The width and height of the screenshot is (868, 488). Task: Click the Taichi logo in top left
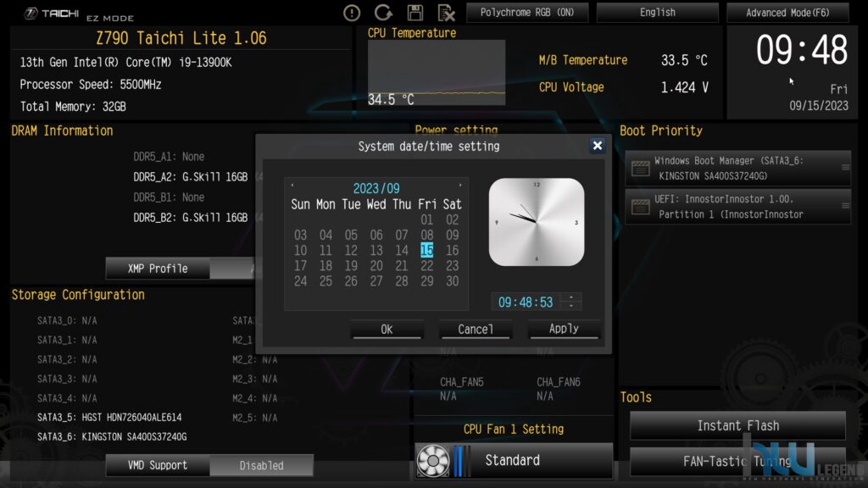tap(52, 14)
